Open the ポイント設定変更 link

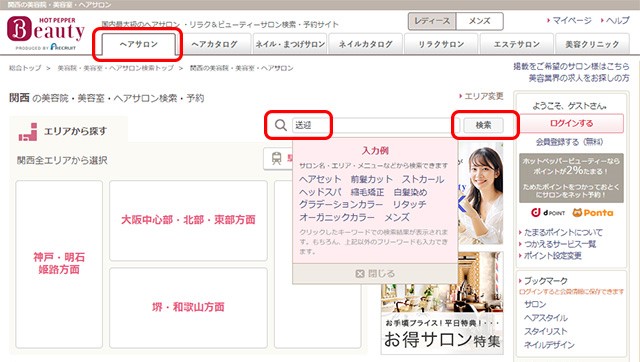point(552,256)
